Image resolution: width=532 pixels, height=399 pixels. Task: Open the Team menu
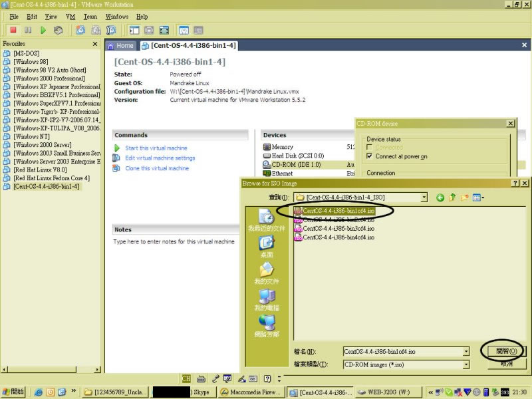pyautogui.click(x=90, y=17)
